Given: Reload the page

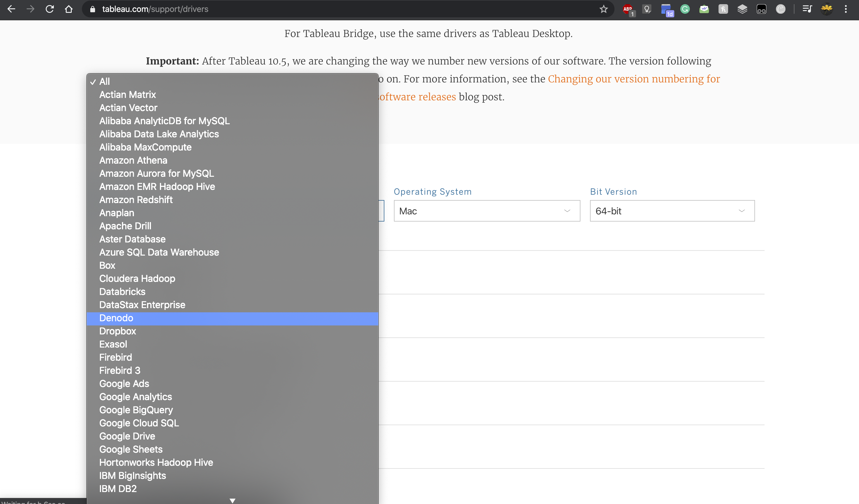Looking at the screenshot, I should pyautogui.click(x=50, y=9).
